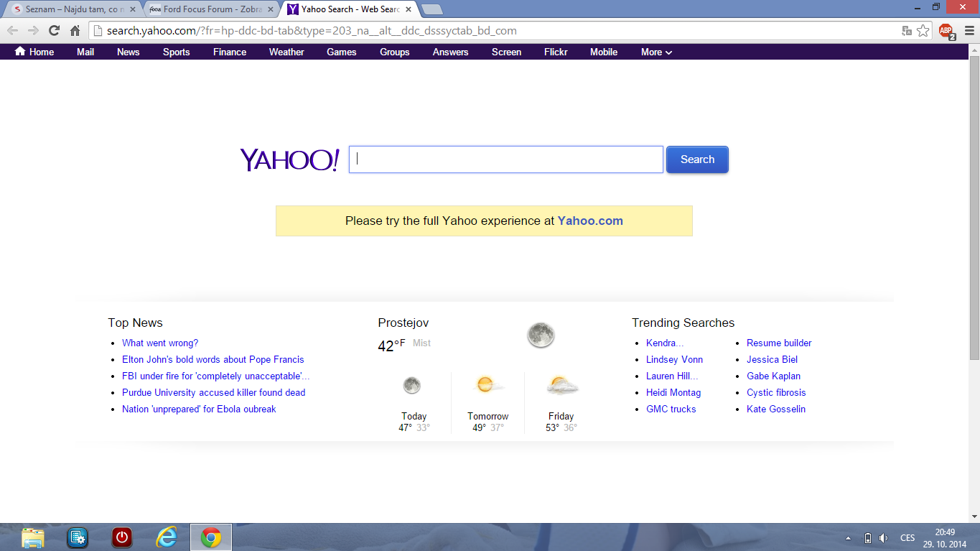Open Finance in the Yahoo navigation bar

pyautogui.click(x=230, y=52)
